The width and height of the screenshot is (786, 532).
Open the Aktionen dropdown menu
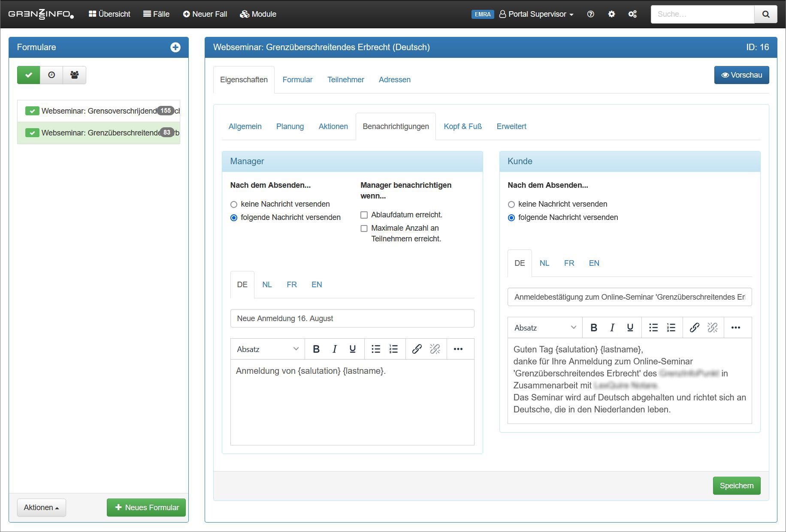tap(41, 508)
